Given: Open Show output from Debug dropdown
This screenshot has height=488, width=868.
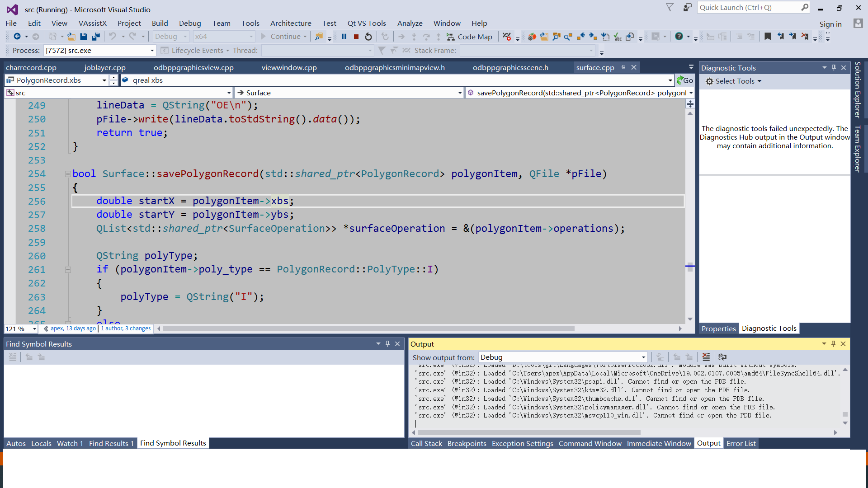Looking at the screenshot, I should [x=643, y=357].
